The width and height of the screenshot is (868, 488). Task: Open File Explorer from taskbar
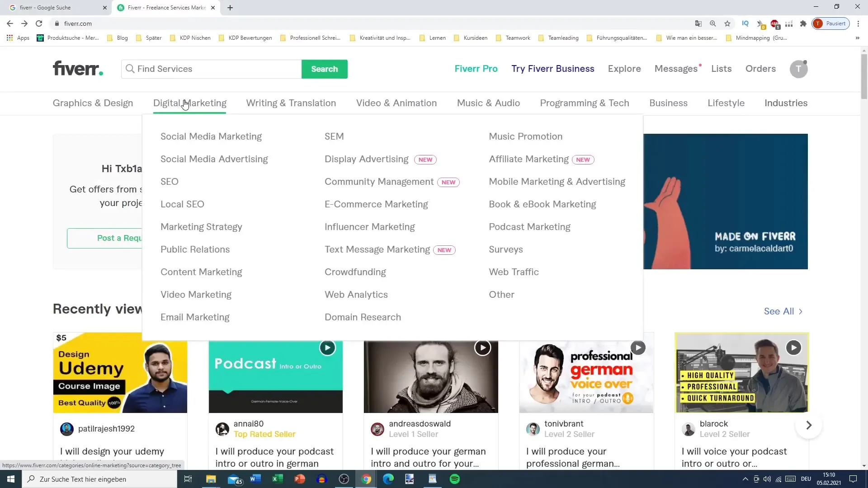211,479
